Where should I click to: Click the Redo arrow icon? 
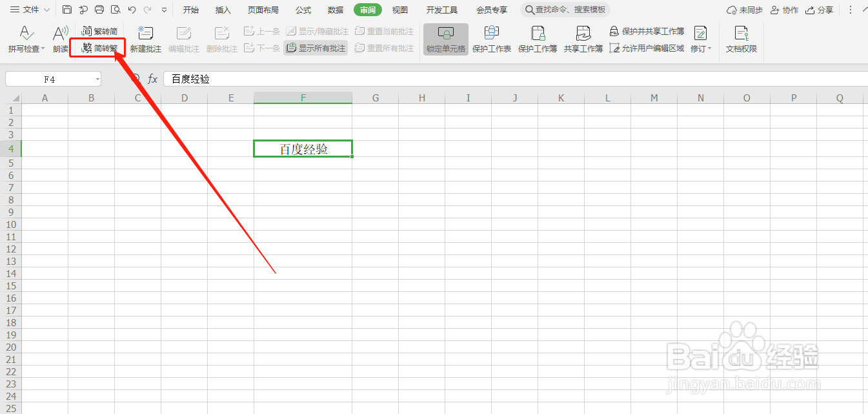click(x=148, y=10)
